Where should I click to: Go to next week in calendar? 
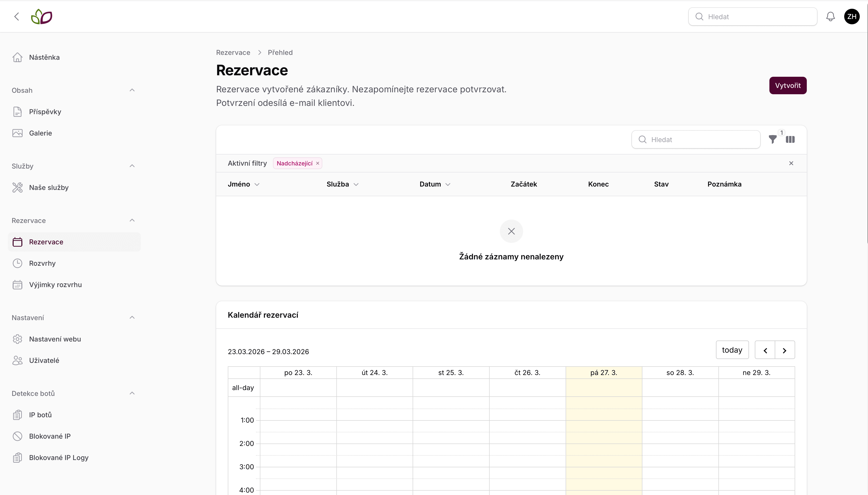click(x=785, y=350)
